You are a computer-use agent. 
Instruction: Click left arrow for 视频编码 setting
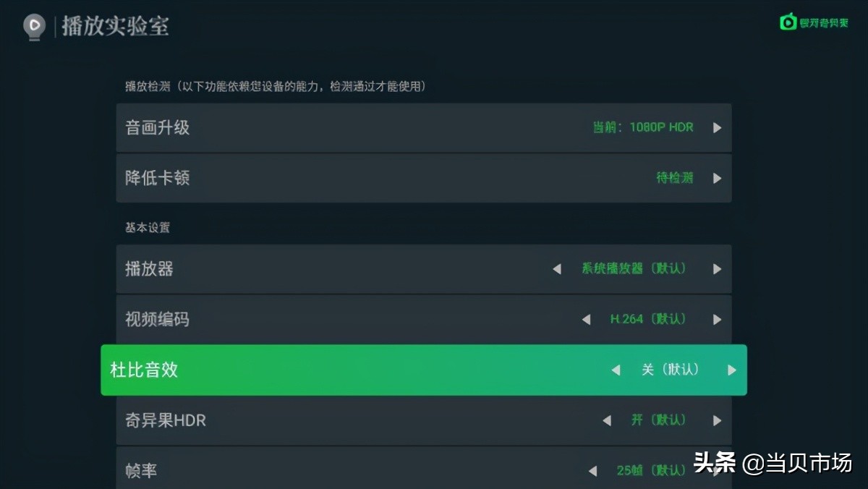pos(586,319)
